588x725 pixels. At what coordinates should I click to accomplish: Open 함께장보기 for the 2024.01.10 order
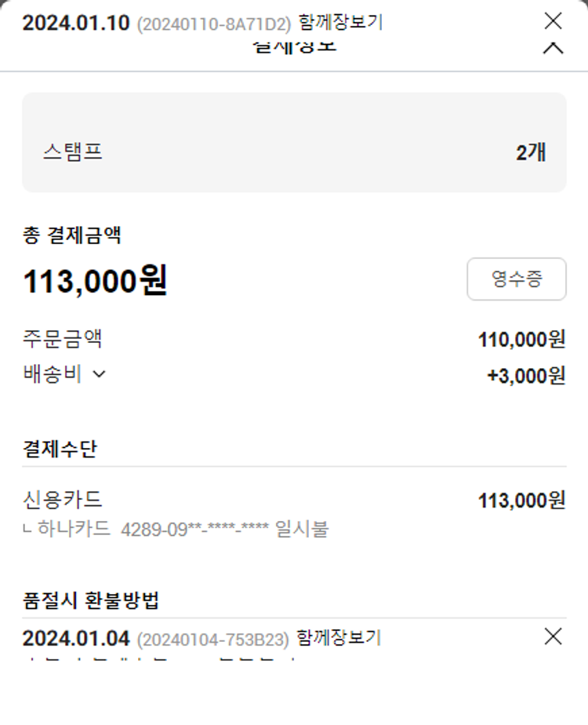[x=340, y=23]
